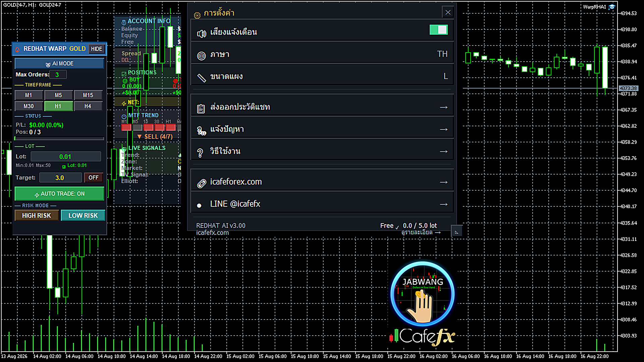Click the LINE @icafefx dot icon
The image size is (644, 362).
[199, 205]
